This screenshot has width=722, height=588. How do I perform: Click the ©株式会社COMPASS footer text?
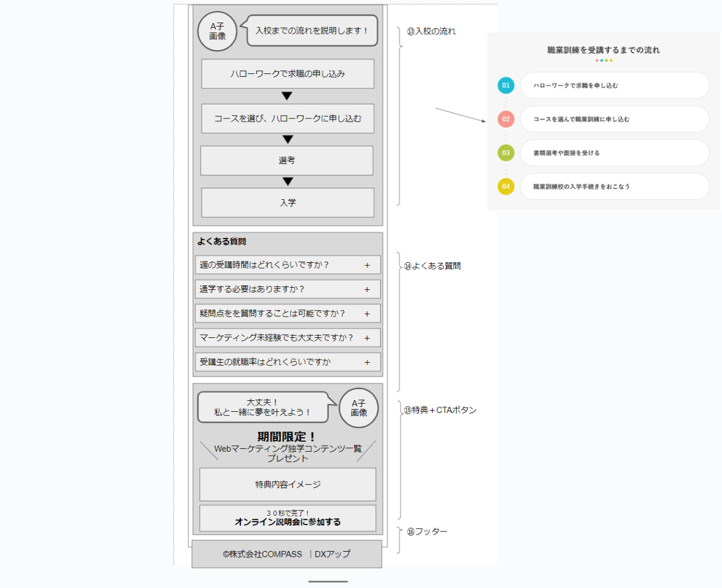(263, 554)
